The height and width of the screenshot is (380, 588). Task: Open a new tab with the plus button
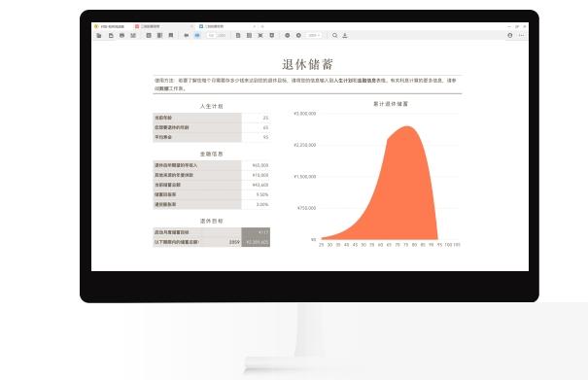(x=262, y=26)
